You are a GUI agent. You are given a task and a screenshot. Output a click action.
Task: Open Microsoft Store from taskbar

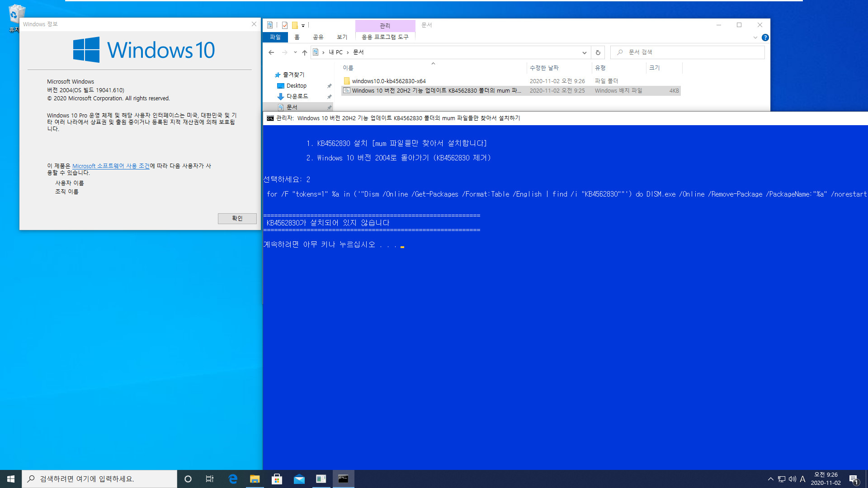click(x=277, y=479)
